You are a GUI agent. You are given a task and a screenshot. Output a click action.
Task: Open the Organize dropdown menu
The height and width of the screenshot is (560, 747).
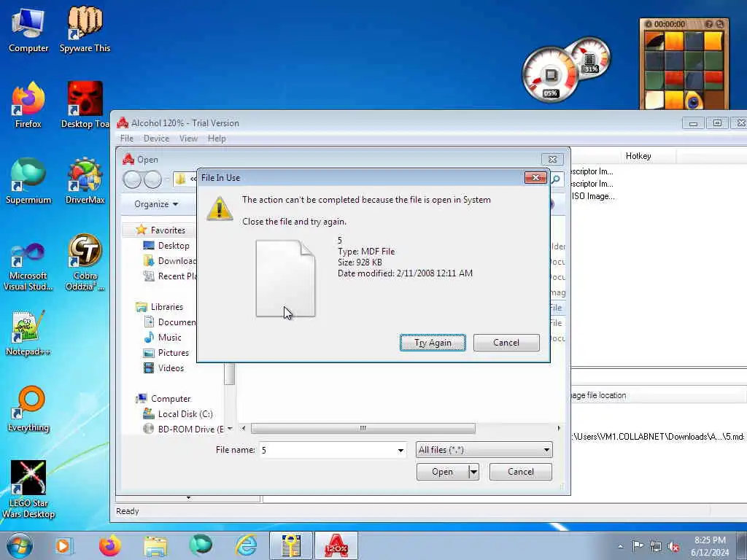click(156, 204)
